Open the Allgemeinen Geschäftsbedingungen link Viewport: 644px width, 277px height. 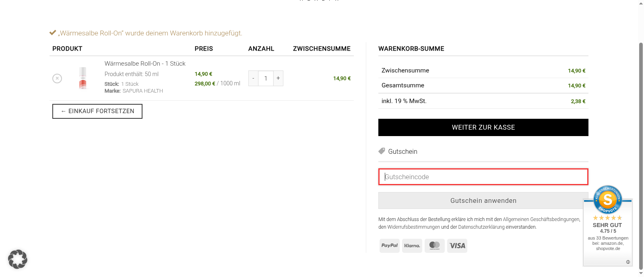pyautogui.click(x=541, y=219)
